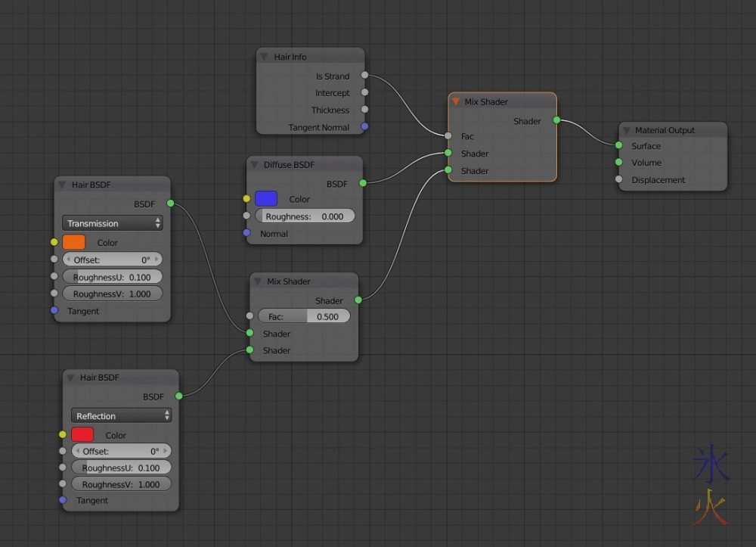Click the Volume input socket on Material Output

(618, 163)
